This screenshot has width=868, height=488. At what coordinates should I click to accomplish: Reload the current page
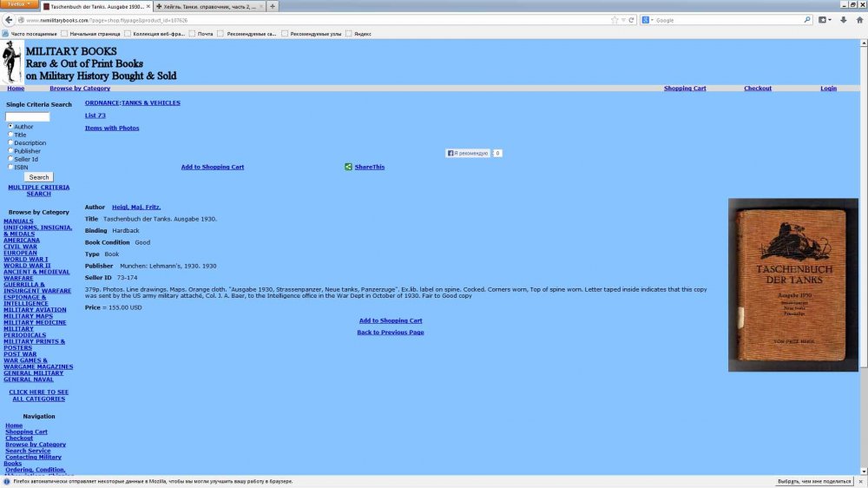631,20
